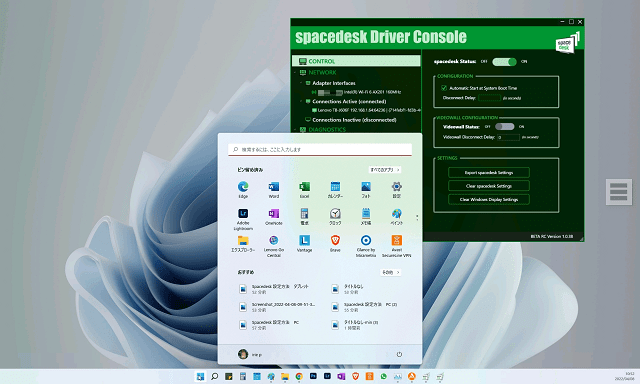Collapse Connections Active (connected) node
Screen dimensions: 640x384
(x=301, y=101)
